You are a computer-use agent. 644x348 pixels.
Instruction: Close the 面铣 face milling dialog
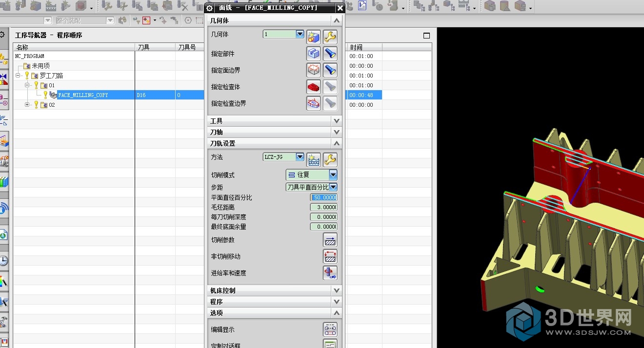(x=341, y=8)
